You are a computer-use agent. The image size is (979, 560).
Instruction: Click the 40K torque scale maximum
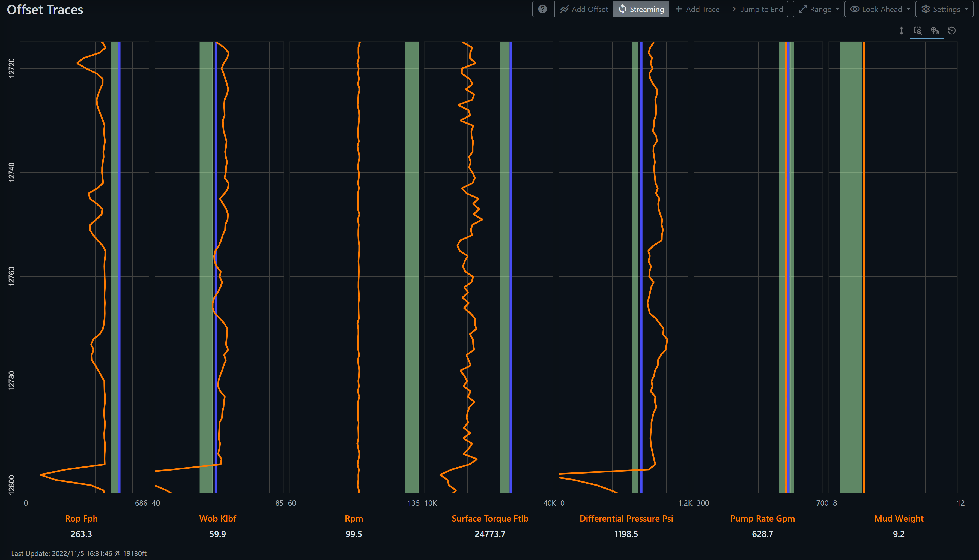pos(550,503)
